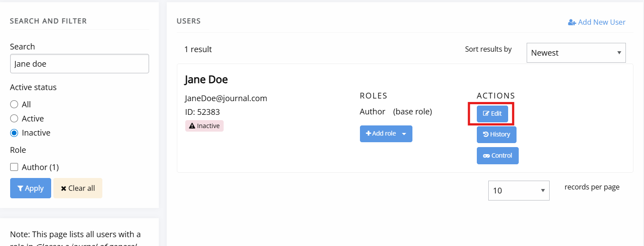
Task: Open the Add role dropdown
Action: coord(386,133)
